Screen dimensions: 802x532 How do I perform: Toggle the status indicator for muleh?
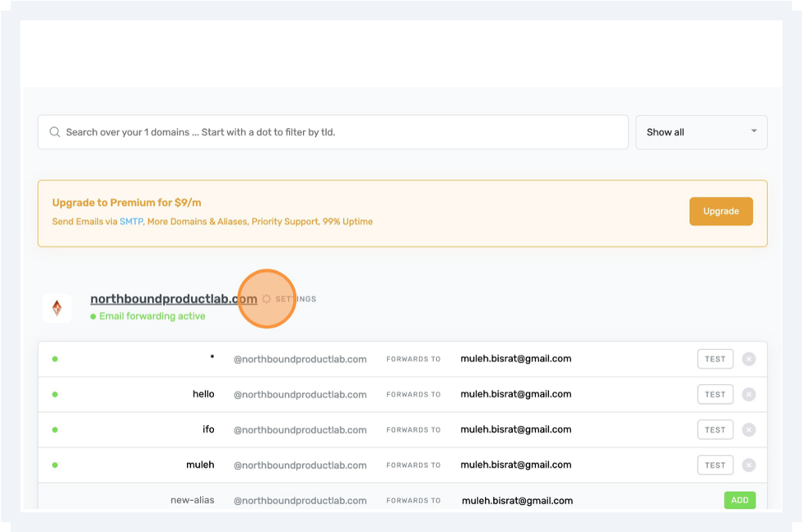click(55, 464)
